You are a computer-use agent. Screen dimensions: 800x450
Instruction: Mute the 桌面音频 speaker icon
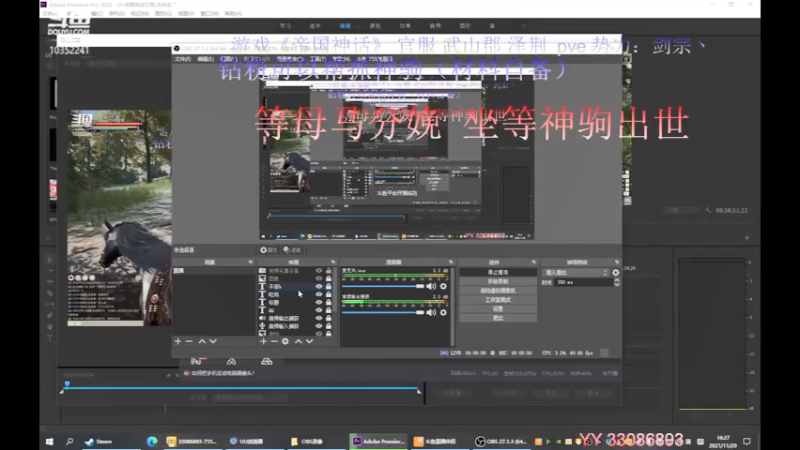(431, 312)
